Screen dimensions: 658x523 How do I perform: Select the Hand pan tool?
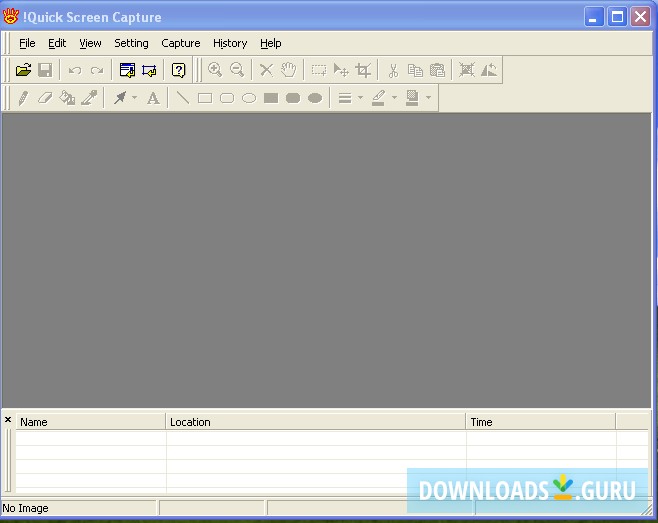pyautogui.click(x=288, y=70)
